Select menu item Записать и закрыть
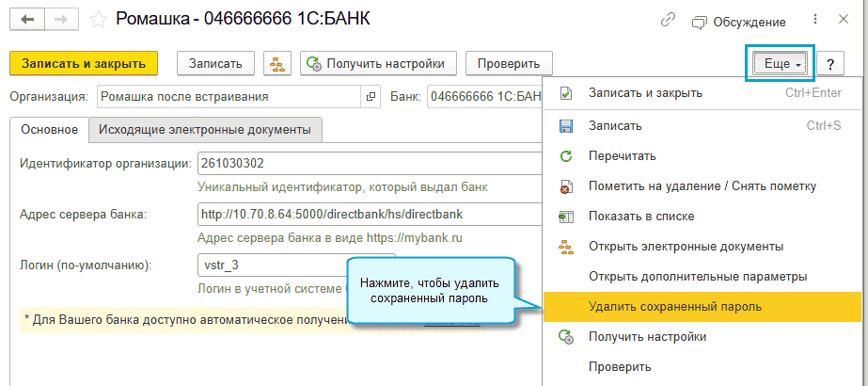The height and width of the screenshot is (386, 868). (702, 93)
